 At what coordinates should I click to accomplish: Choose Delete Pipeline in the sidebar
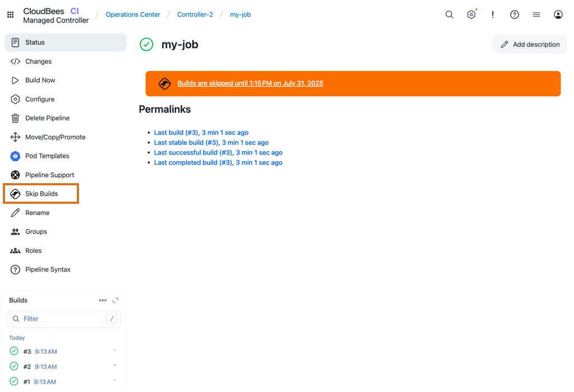[x=66, y=118]
